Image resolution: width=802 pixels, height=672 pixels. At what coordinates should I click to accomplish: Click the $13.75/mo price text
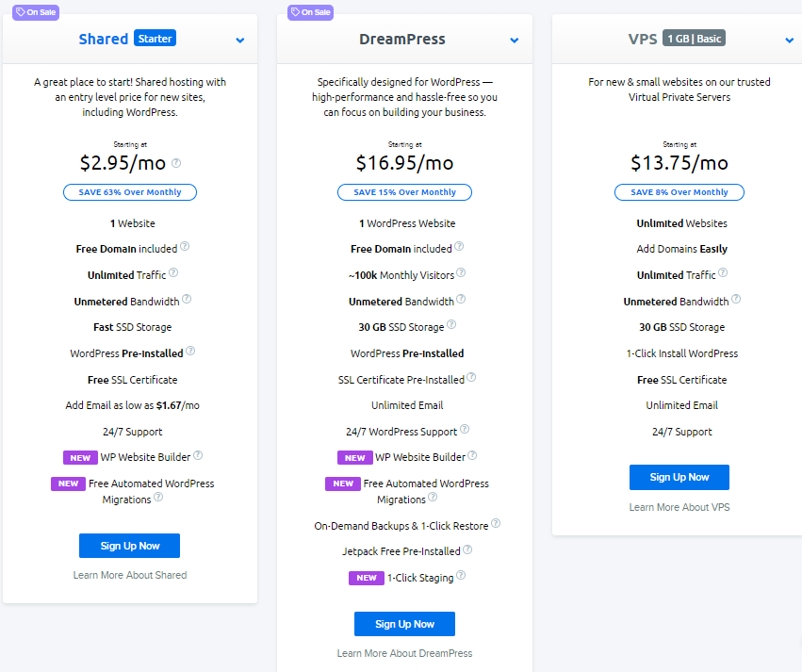click(x=679, y=163)
